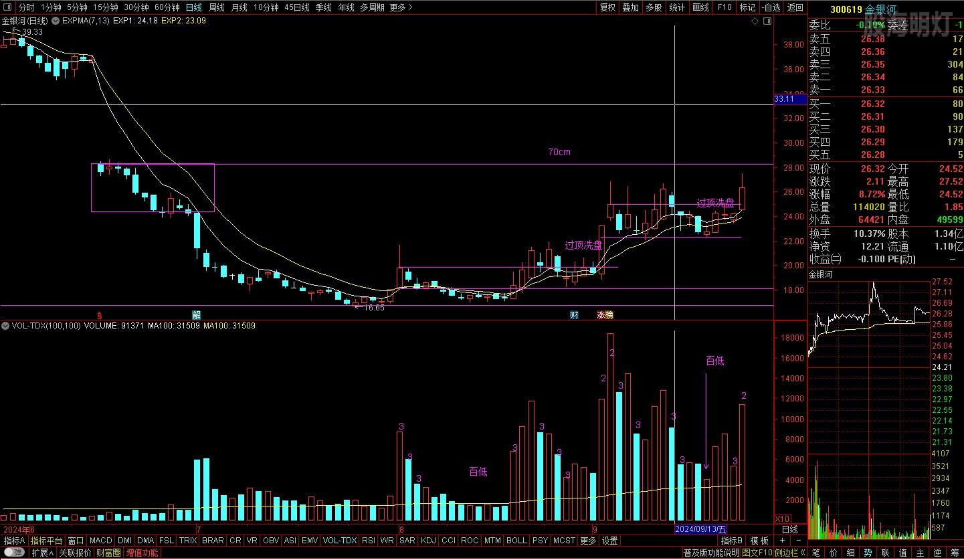The width and height of the screenshot is (964, 560).
Task: Toggle 复权 price adjustment
Action: coord(607,7)
